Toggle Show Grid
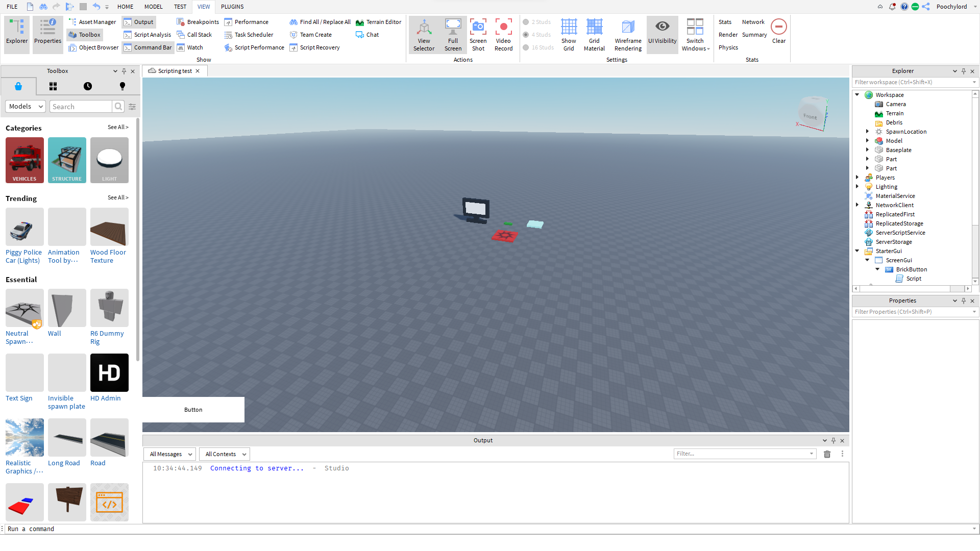 point(569,35)
